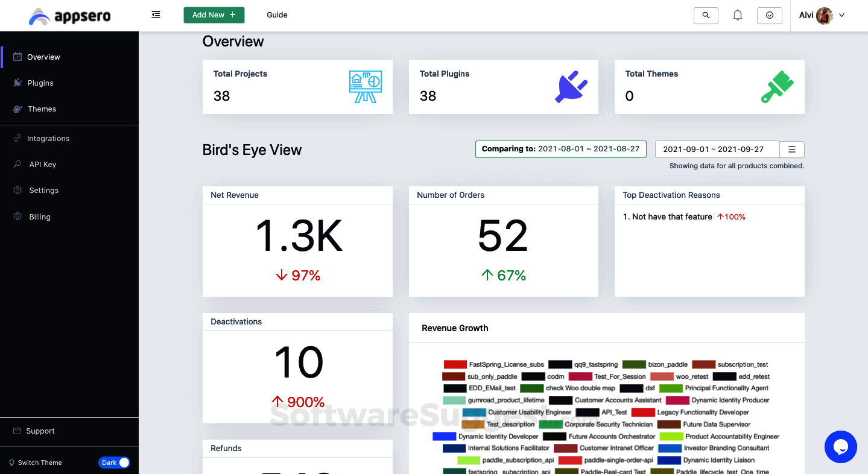The width and height of the screenshot is (868, 474).
Task: Expand the Alvi account dropdown
Action: click(822, 15)
